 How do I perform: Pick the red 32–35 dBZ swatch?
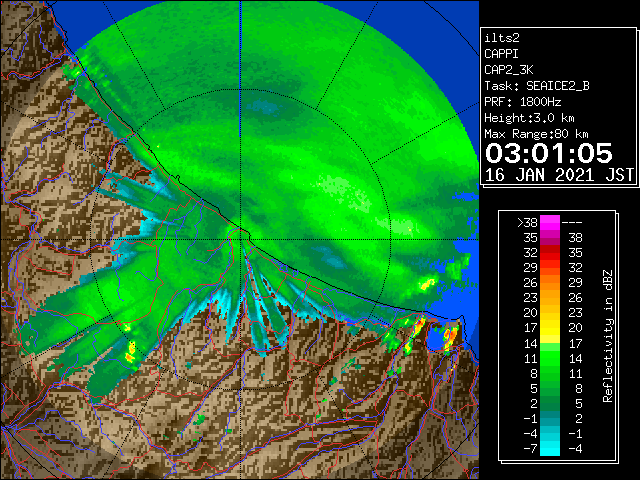(x=550, y=253)
